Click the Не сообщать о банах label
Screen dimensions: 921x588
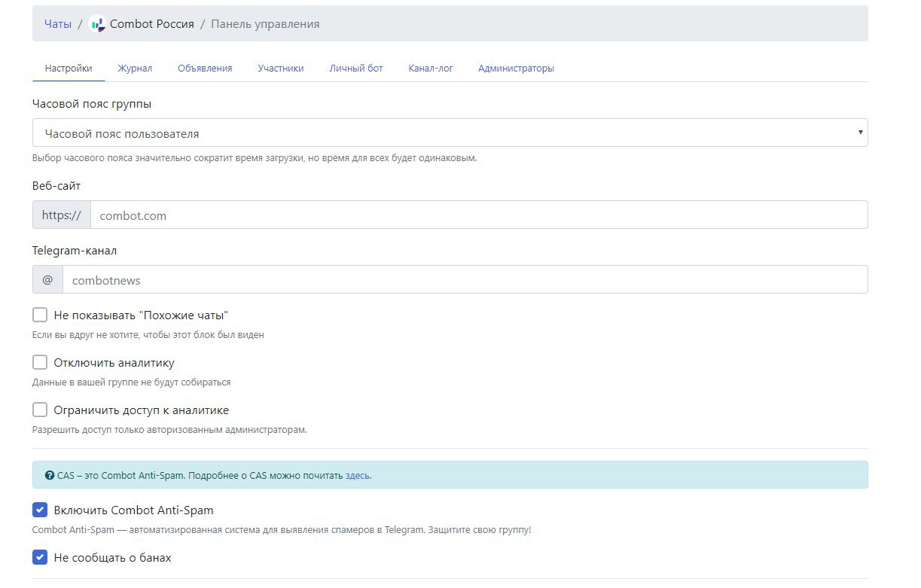pos(112,557)
